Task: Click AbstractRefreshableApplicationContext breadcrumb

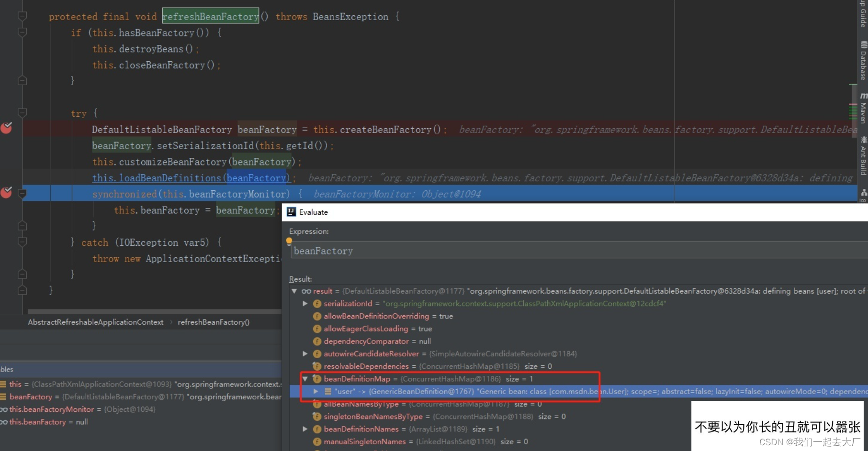Action: click(96, 322)
